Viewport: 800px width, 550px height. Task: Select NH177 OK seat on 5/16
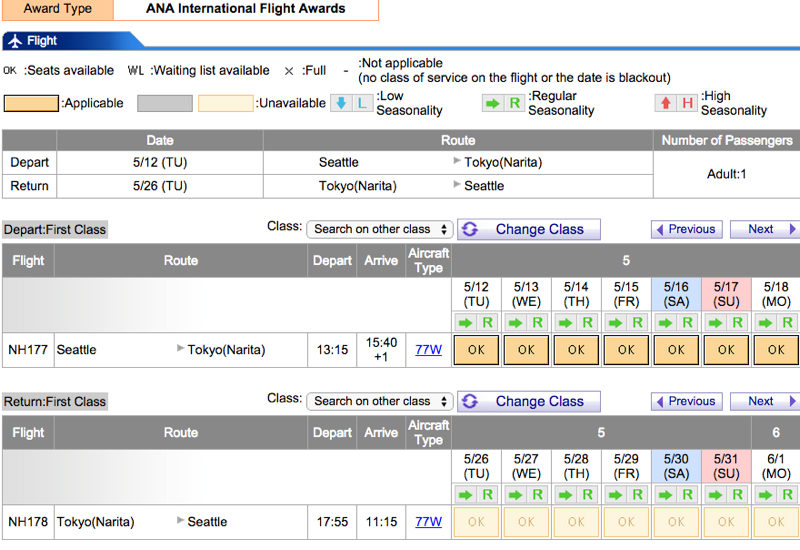[x=676, y=350]
